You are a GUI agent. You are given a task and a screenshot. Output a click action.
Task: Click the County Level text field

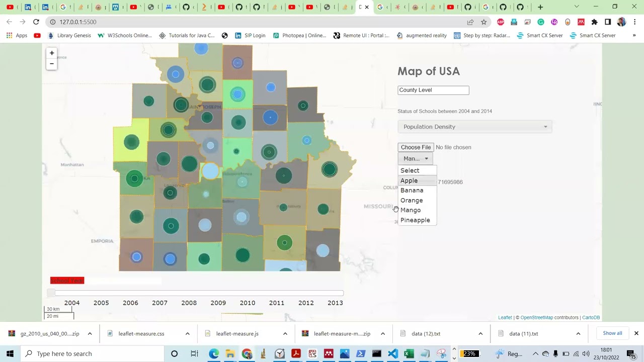click(x=433, y=90)
